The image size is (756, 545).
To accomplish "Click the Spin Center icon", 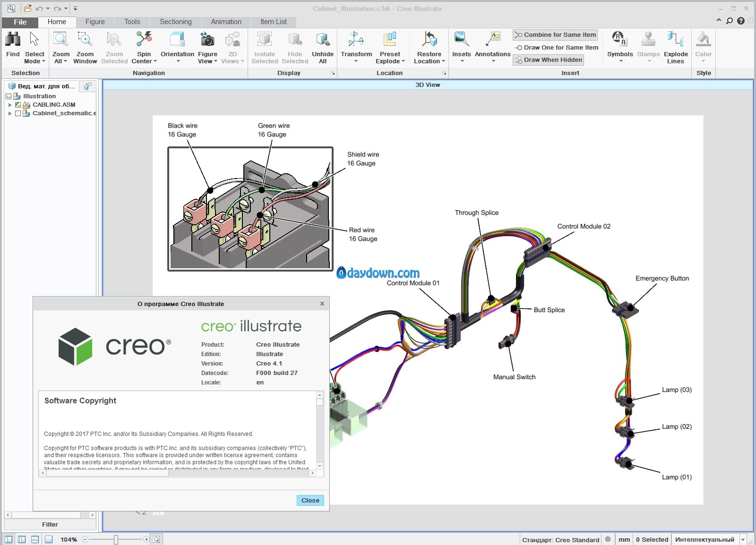I will click(144, 40).
